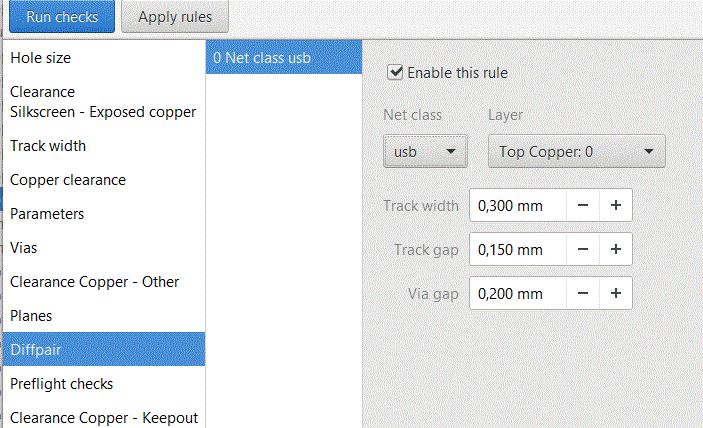Click the Track width value field

(x=517, y=206)
